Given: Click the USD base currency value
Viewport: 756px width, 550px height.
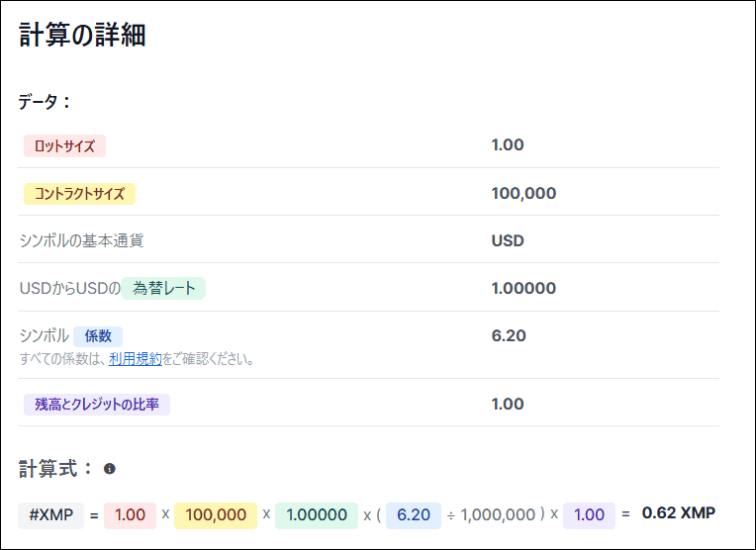Looking at the screenshot, I should [508, 240].
